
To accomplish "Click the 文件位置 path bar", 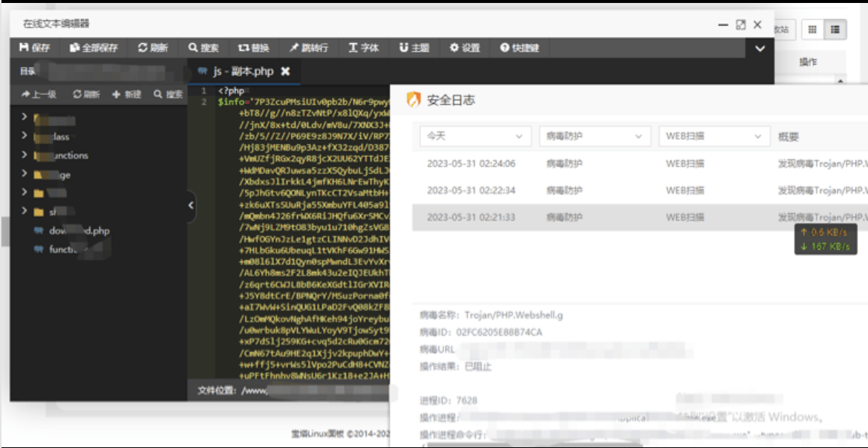I will (288, 390).
